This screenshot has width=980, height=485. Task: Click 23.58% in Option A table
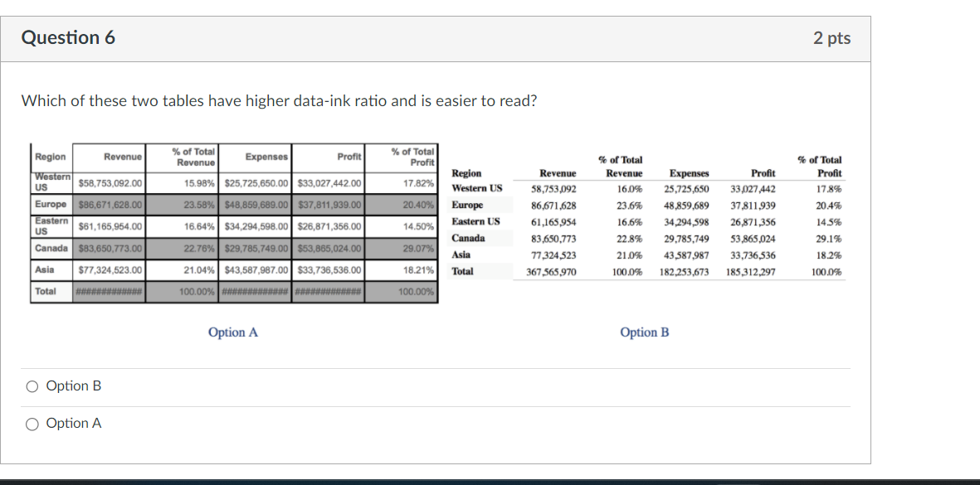[200, 205]
